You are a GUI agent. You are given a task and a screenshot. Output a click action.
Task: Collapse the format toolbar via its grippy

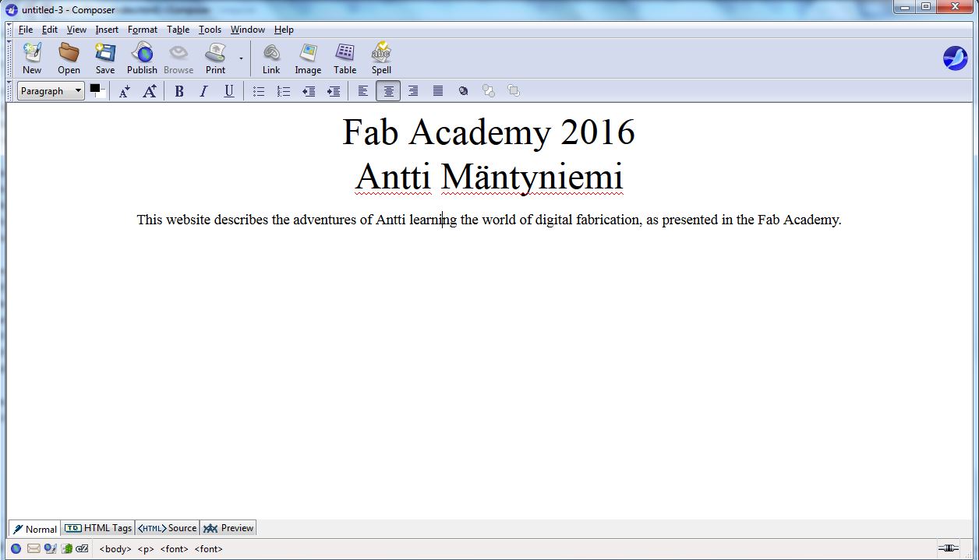10,91
